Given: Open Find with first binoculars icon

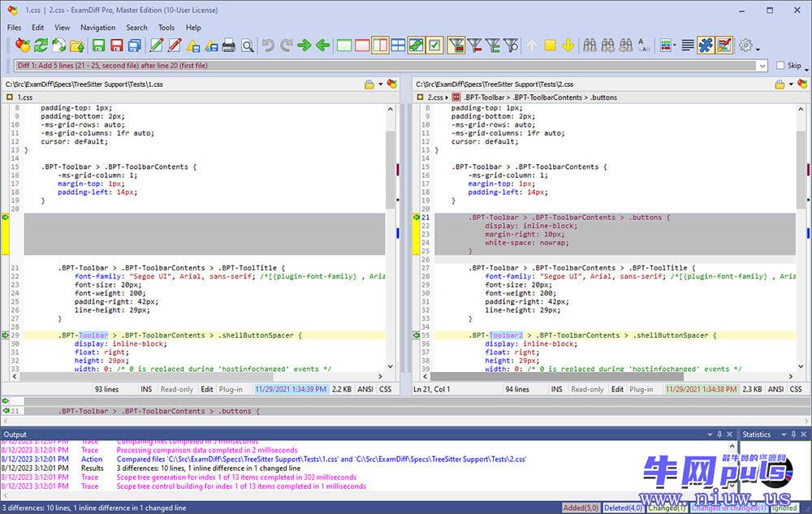Looking at the screenshot, I should coord(590,45).
